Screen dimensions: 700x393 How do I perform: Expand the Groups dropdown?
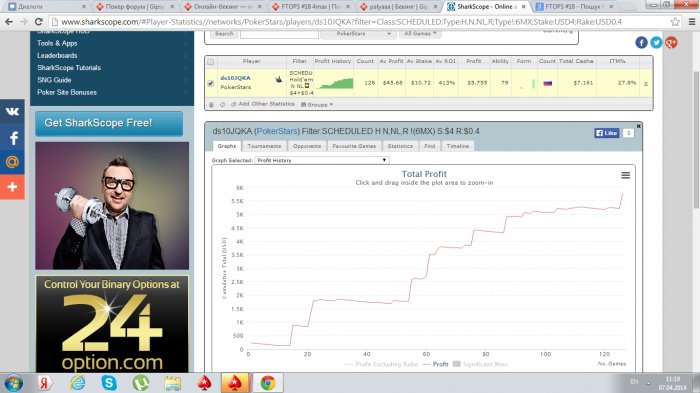[x=317, y=105]
